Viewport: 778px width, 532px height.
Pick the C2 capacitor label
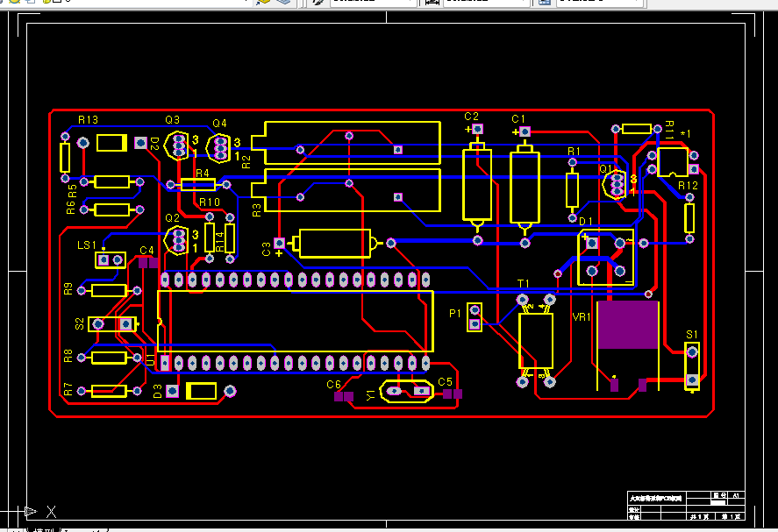[471, 117]
